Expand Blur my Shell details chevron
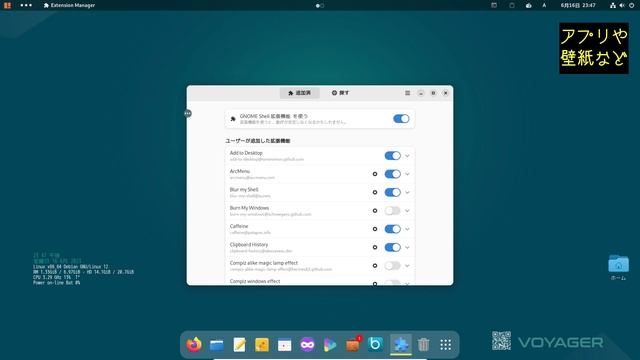 pyautogui.click(x=407, y=192)
